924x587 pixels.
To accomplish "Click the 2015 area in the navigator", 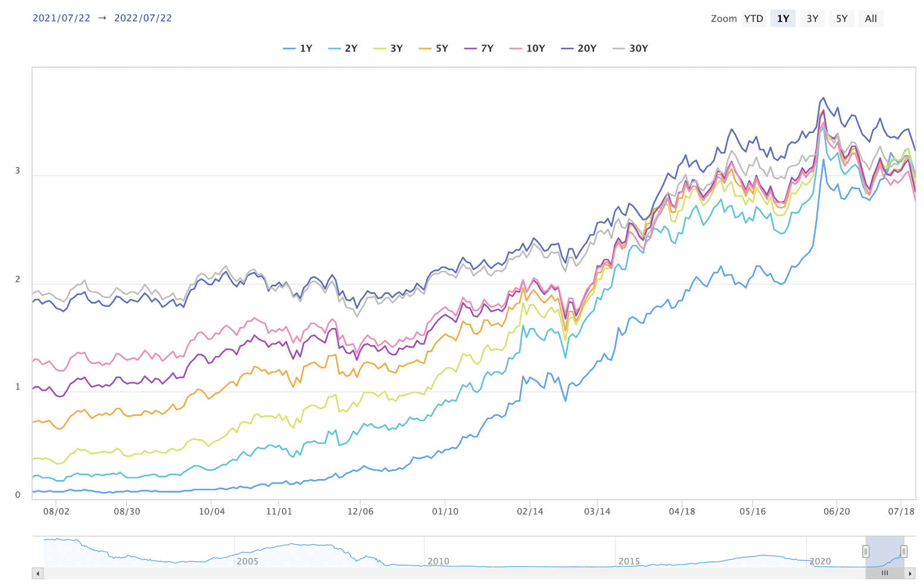I will (629, 561).
